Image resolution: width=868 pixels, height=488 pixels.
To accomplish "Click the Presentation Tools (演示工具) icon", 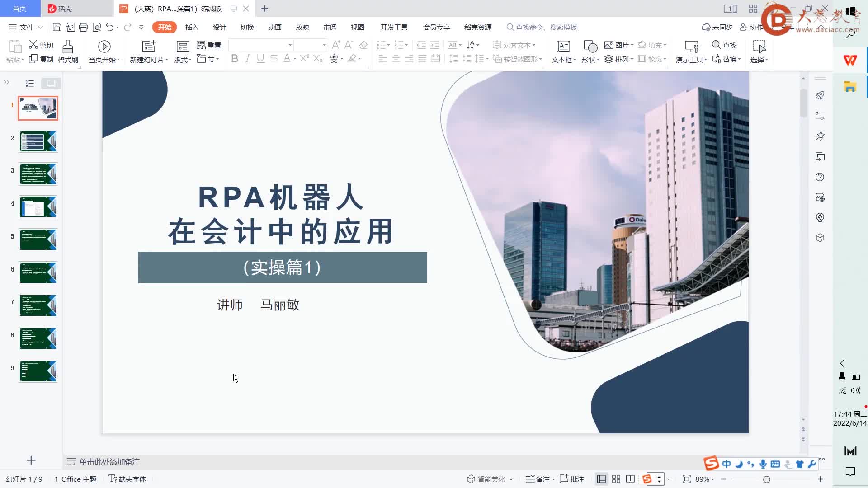I will click(x=691, y=47).
